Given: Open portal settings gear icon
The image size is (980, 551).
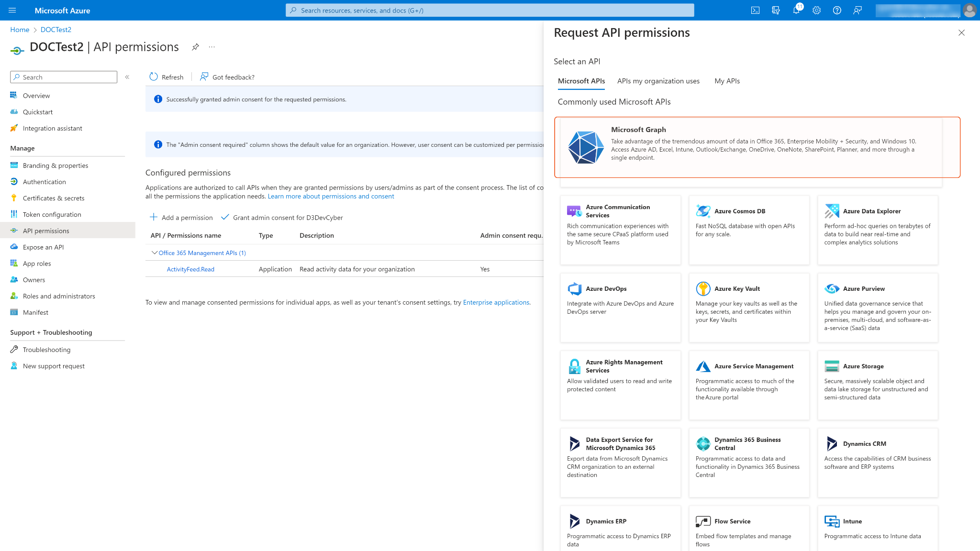Looking at the screenshot, I should 816,11.
